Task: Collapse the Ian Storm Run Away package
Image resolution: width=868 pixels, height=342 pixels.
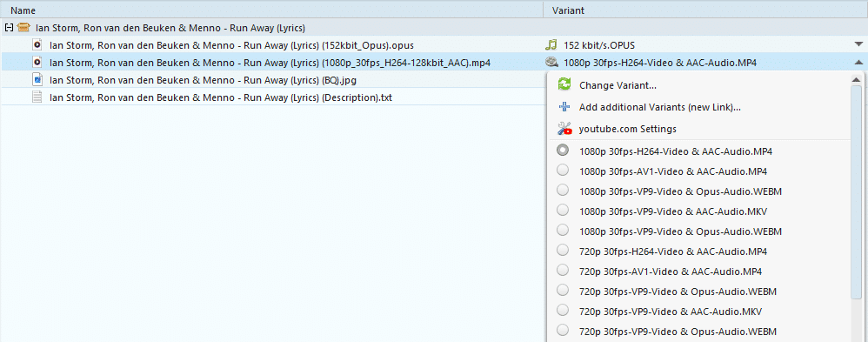Action: [x=8, y=27]
